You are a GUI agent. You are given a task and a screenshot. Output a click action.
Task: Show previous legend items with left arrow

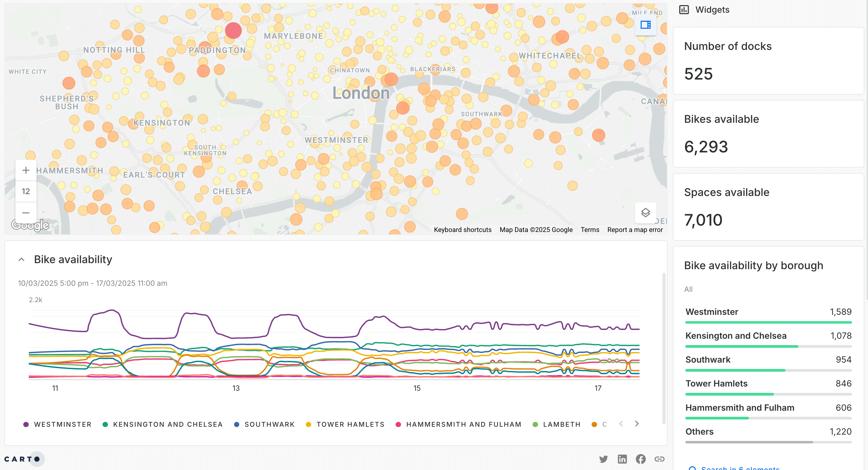621,423
